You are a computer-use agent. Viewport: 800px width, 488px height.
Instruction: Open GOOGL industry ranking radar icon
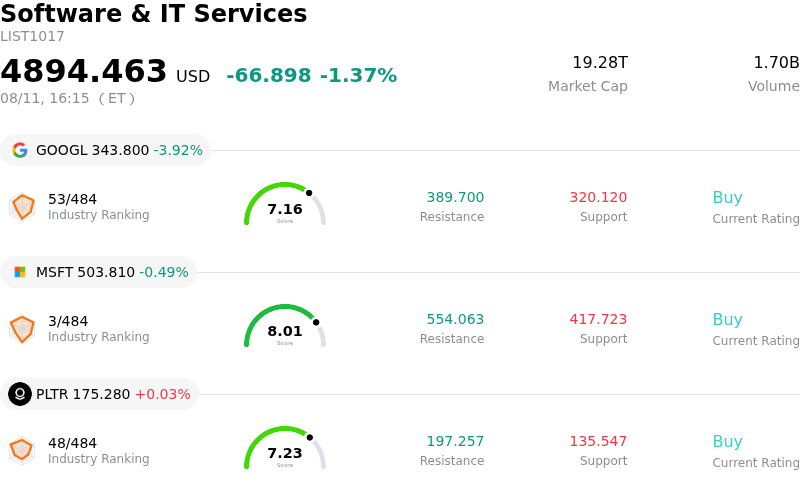[22, 207]
